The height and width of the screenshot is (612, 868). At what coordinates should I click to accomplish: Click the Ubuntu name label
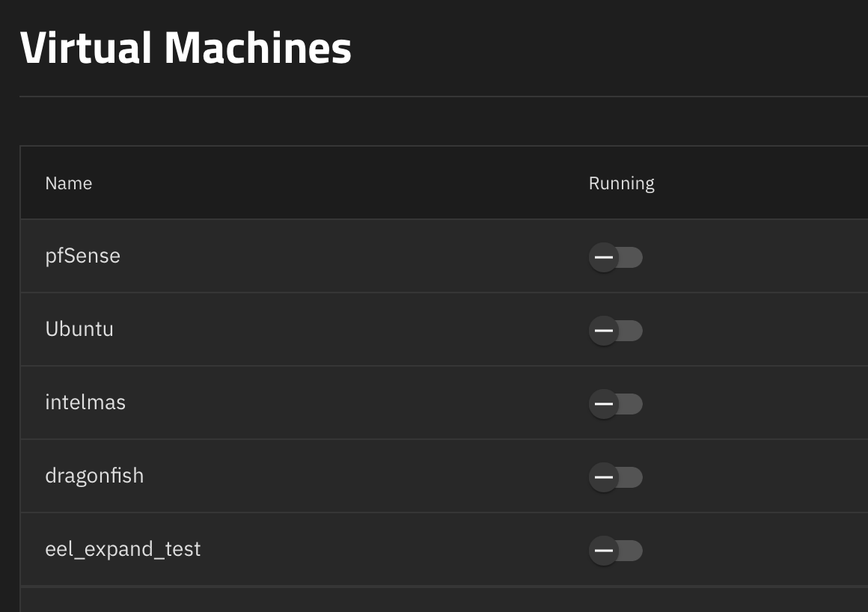click(x=79, y=329)
